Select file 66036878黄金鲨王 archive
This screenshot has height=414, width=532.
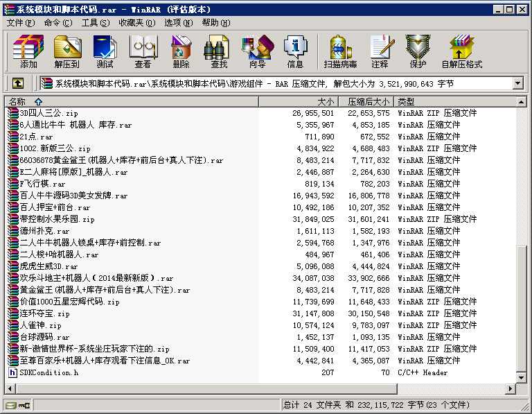pyautogui.click(x=121, y=160)
